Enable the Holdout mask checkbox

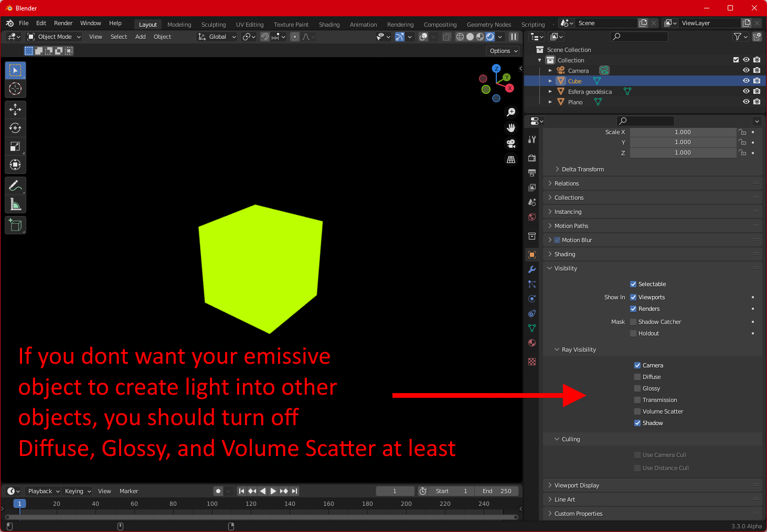pos(633,333)
